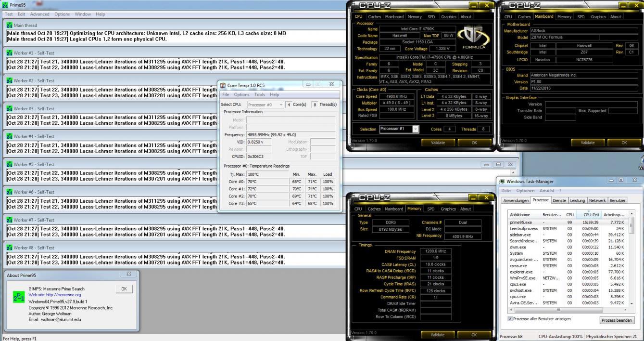Click OK in the About Prime95 dialog
This screenshot has height=341, width=644.
point(123,289)
